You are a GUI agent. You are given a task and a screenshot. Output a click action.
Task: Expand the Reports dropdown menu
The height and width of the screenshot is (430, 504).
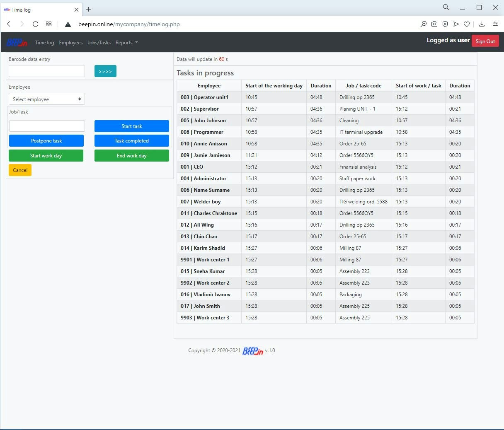(126, 42)
